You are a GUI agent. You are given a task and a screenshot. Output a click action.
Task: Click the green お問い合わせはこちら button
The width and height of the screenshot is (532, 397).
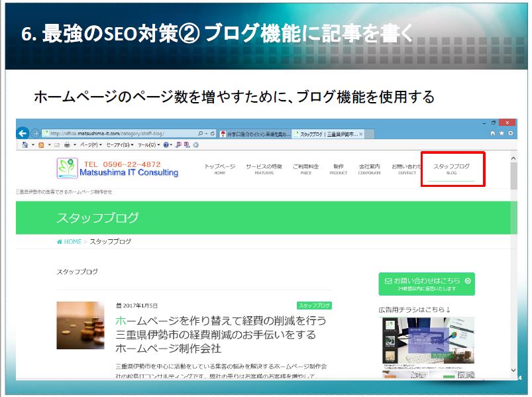(x=426, y=284)
